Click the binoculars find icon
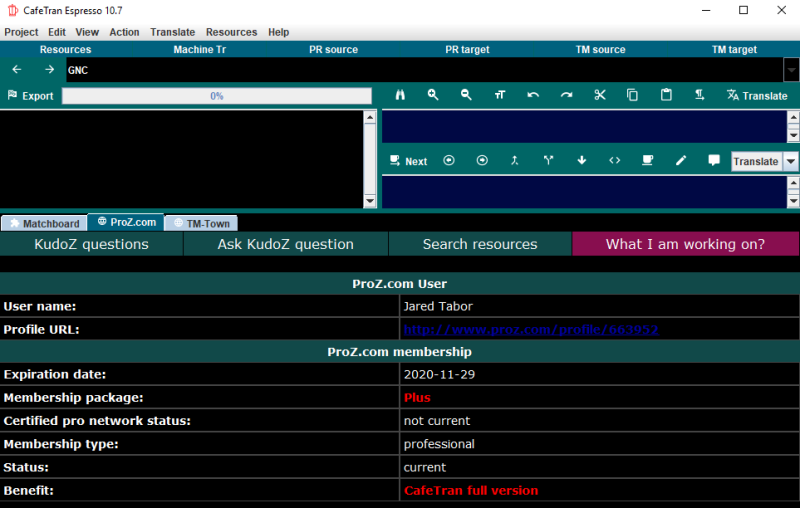 coord(400,95)
